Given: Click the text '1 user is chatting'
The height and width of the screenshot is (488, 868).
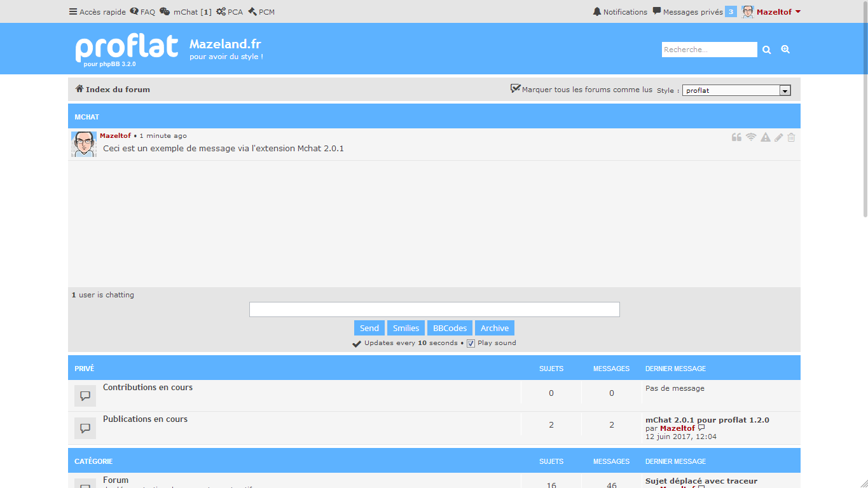Looking at the screenshot, I should tap(103, 295).
